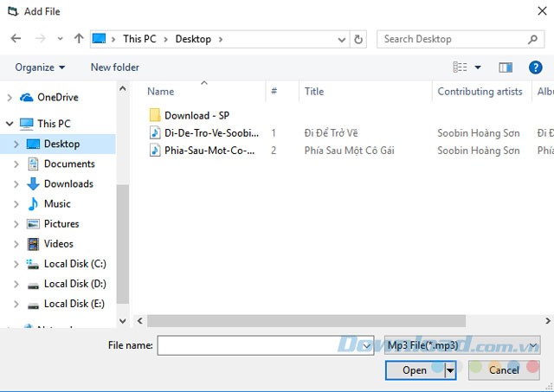The height and width of the screenshot is (392, 554).
Task: Click the horizontal scrollbar left arrow
Action: point(140,321)
